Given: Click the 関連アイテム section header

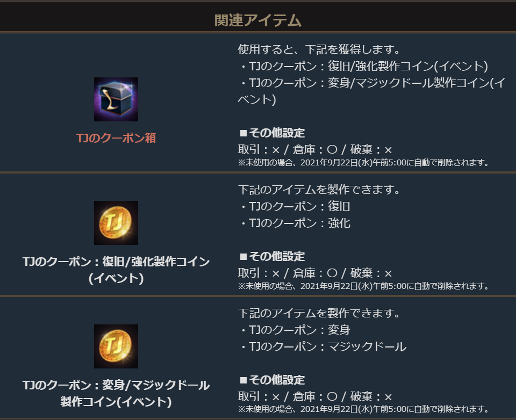Looking at the screenshot, I should click(x=258, y=20).
